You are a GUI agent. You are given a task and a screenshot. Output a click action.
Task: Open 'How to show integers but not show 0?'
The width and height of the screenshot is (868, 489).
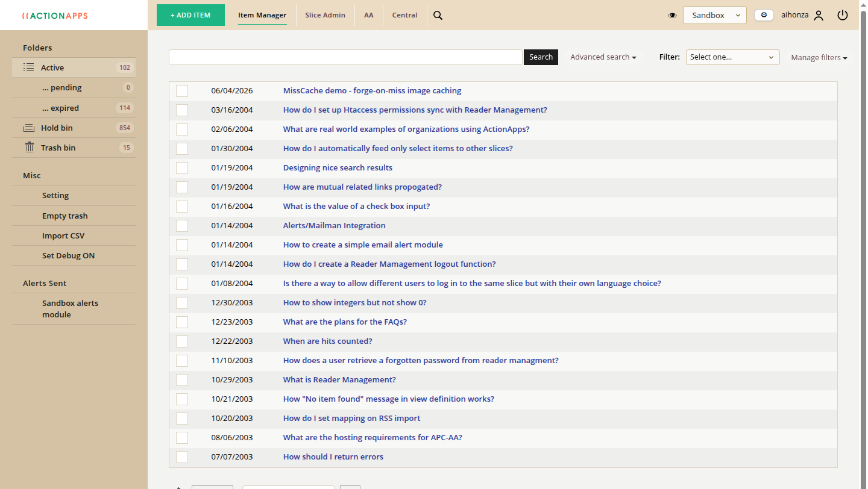(355, 303)
